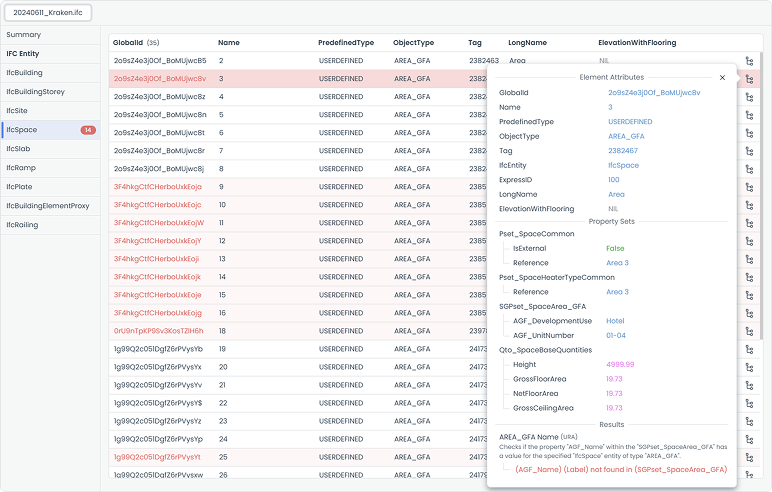Select the red GlobalId ending in UxkEoja
772x492 pixels.
click(158, 187)
